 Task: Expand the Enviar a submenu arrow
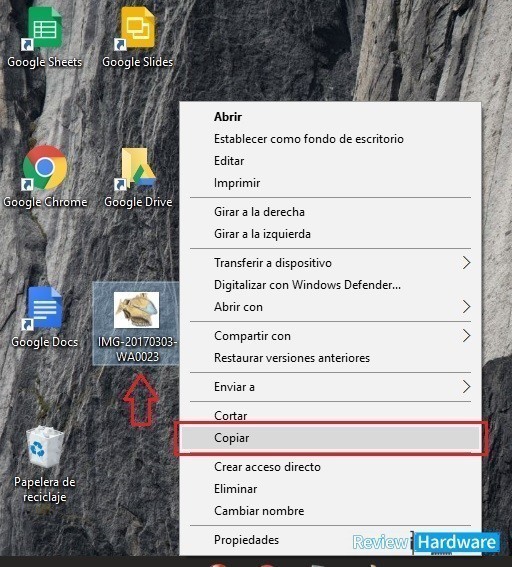click(x=466, y=387)
